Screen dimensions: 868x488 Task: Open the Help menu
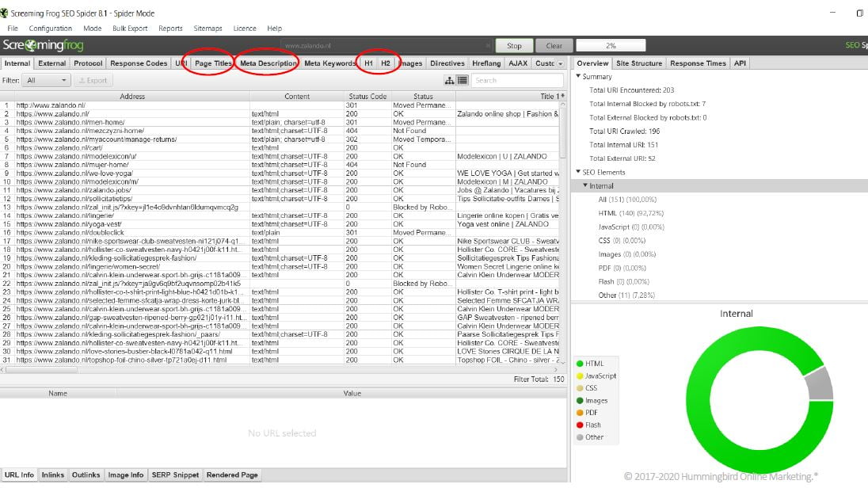(x=275, y=29)
